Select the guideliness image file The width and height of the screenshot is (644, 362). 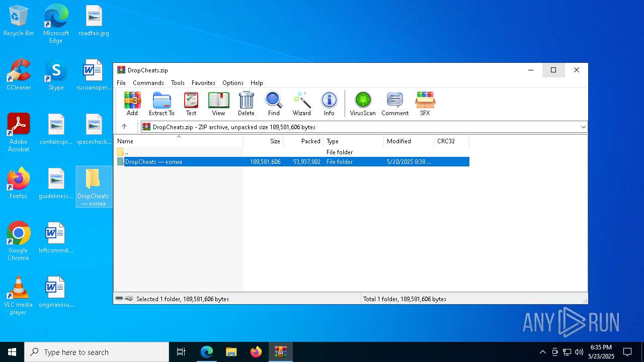(x=56, y=184)
